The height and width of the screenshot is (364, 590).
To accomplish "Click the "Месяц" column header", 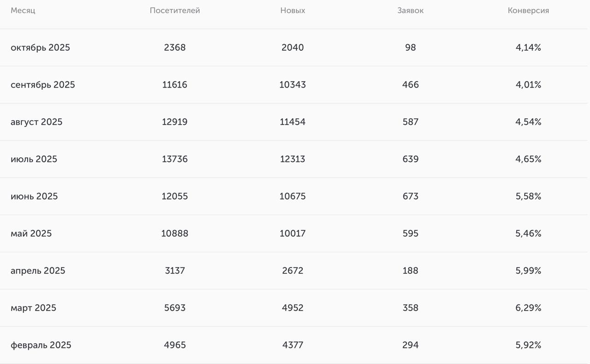I will [23, 11].
